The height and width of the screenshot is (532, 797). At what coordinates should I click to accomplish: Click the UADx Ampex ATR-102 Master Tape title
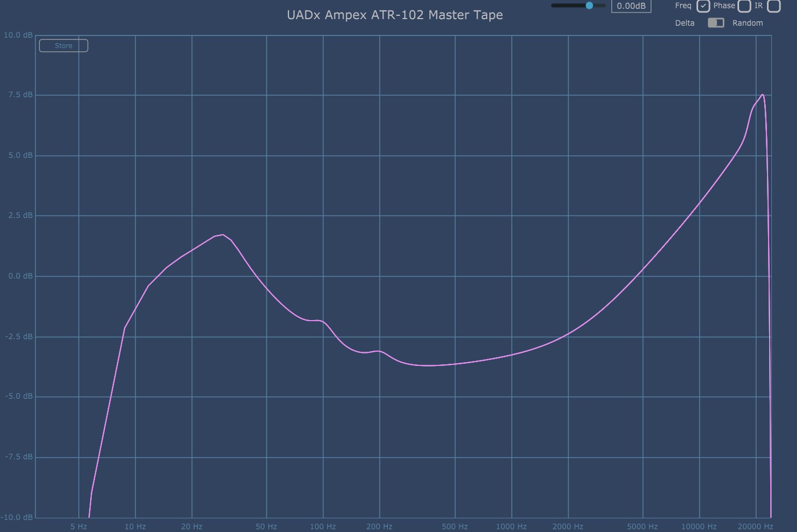394,15
